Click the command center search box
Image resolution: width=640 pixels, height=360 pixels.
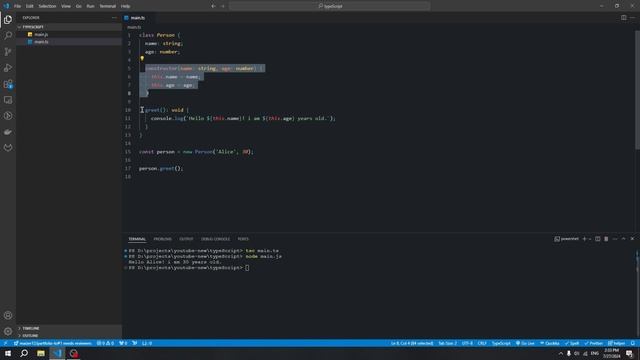330,6
